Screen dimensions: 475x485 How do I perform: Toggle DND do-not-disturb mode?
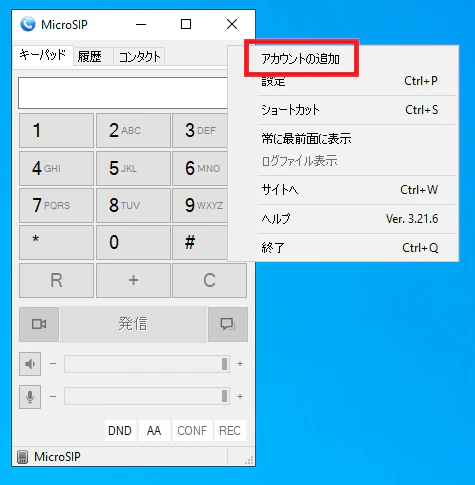(120, 431)
